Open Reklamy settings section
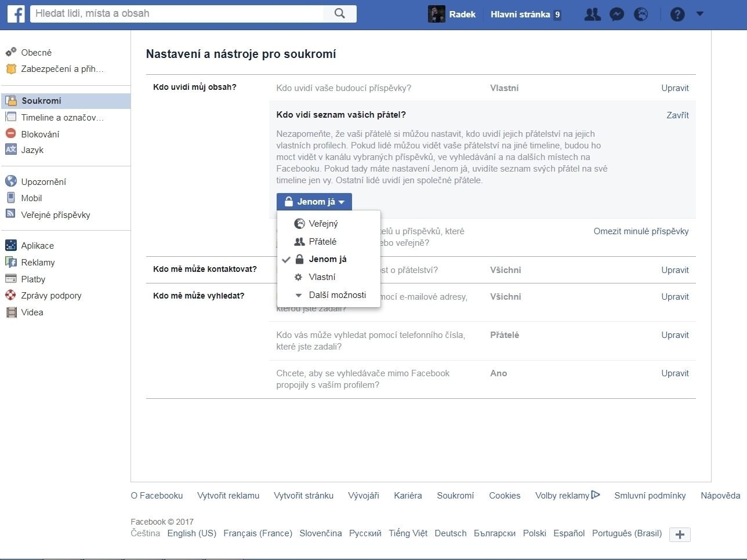Screen dimensions: 747x560 click(x=38, y=262)
